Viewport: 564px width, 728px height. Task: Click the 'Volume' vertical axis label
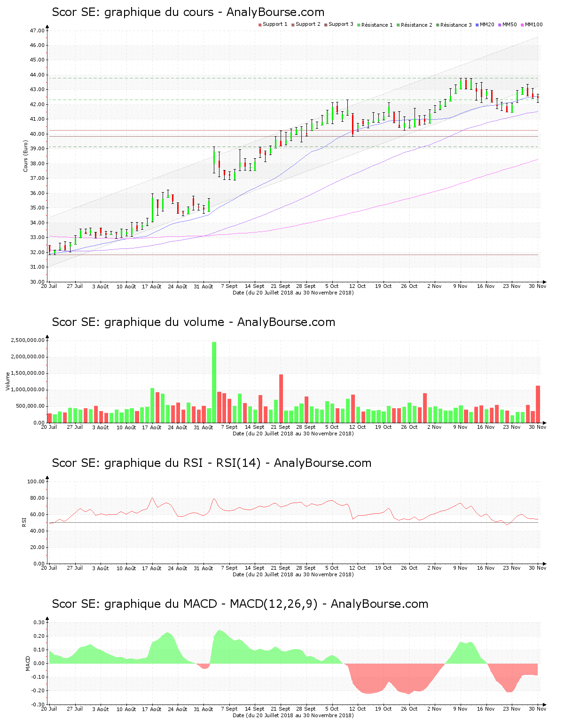[x=8, y=381]
